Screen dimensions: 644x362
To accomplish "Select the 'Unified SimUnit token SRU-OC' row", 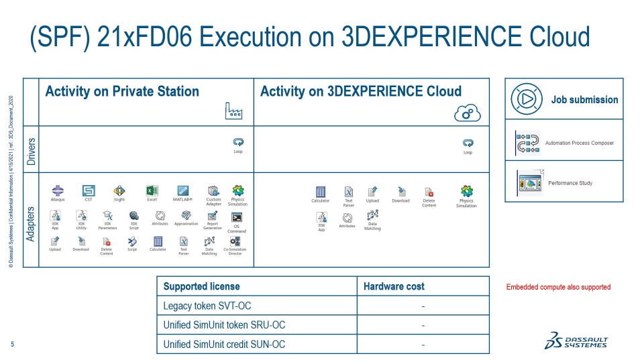I will point(323,325).
